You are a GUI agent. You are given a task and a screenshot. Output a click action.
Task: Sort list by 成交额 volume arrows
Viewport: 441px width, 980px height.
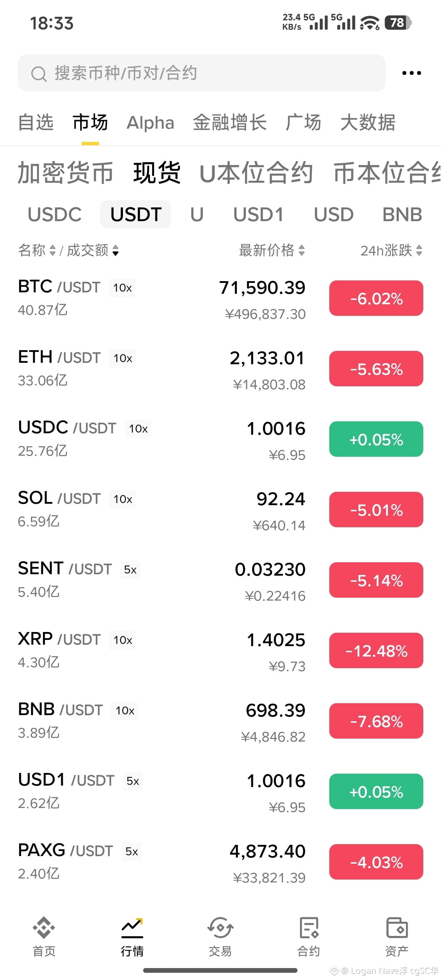116,250
